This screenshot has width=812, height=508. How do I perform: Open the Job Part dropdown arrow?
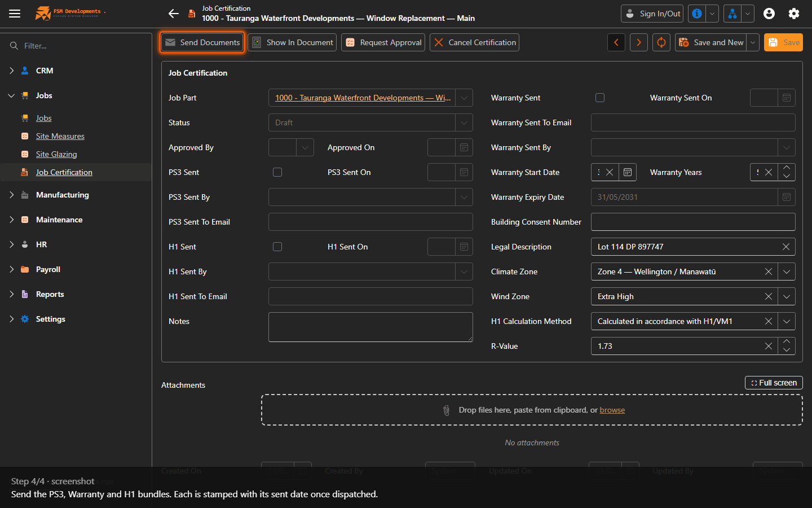point(464,98)
